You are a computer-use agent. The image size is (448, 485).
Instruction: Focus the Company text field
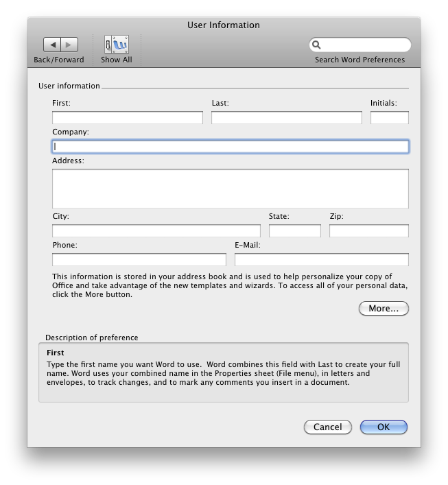pos(230,146)
